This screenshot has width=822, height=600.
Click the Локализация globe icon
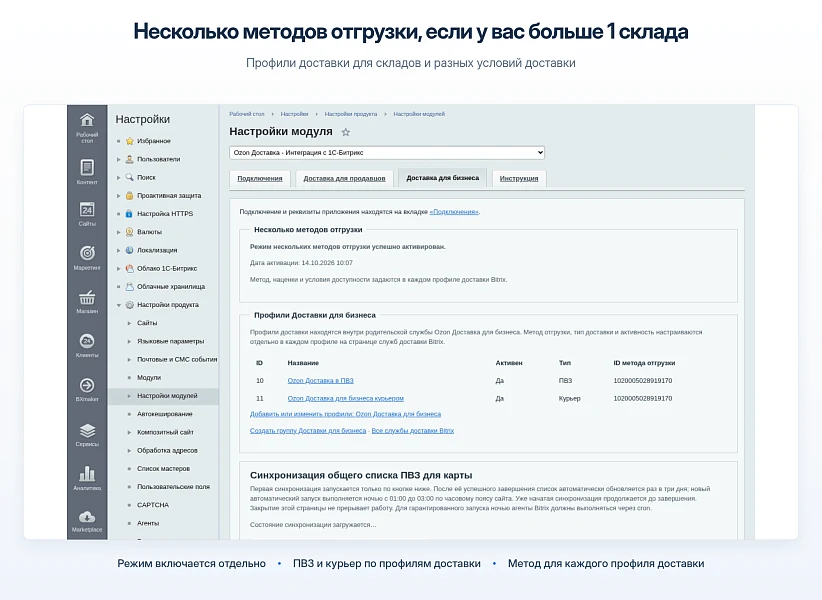(129, 250)
